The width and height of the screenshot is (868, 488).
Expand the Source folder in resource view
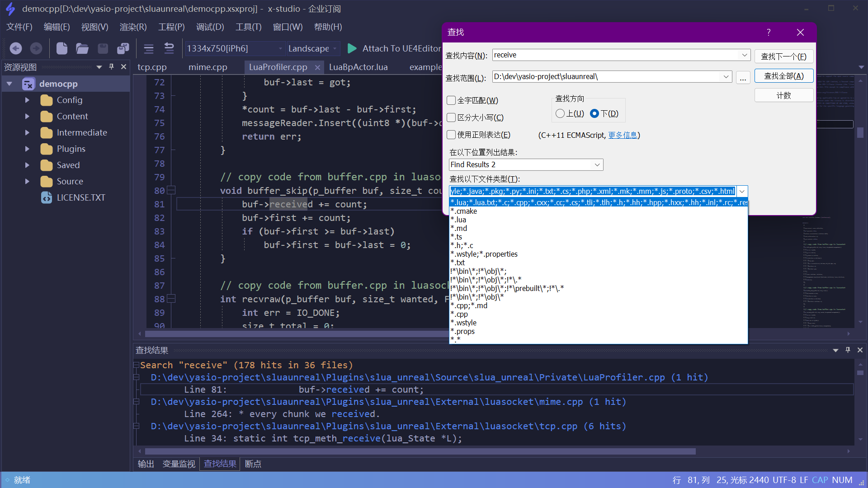pyautogui.click(x=27, y=181)
